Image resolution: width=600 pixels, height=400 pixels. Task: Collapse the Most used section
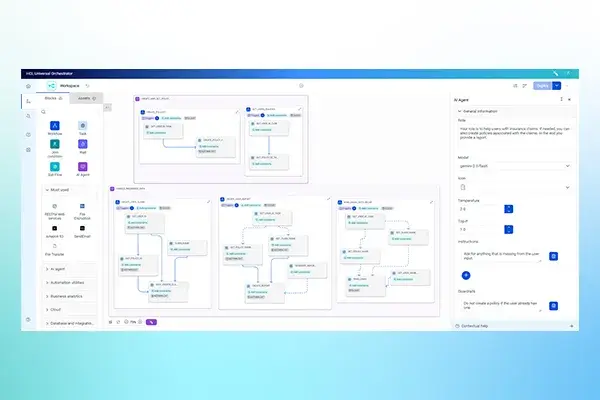tap(47, 189)
